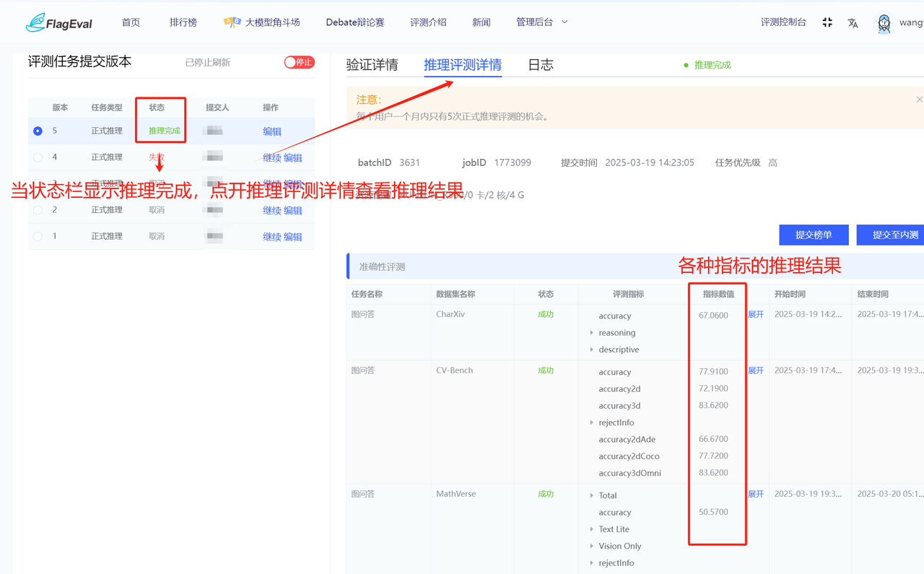Select the version 4 radio button
The image size is (924, 574).
[x=38, y=157]
